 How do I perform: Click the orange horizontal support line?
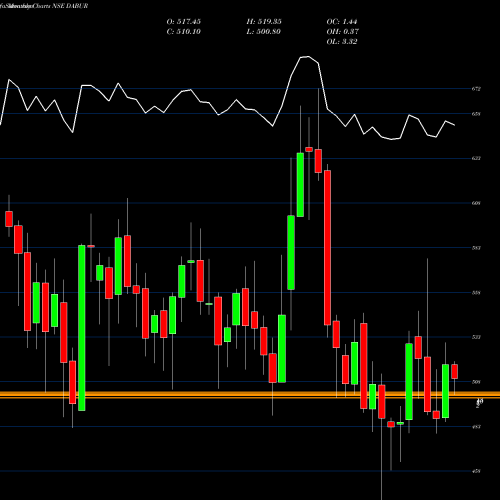[x=250, y=395]
